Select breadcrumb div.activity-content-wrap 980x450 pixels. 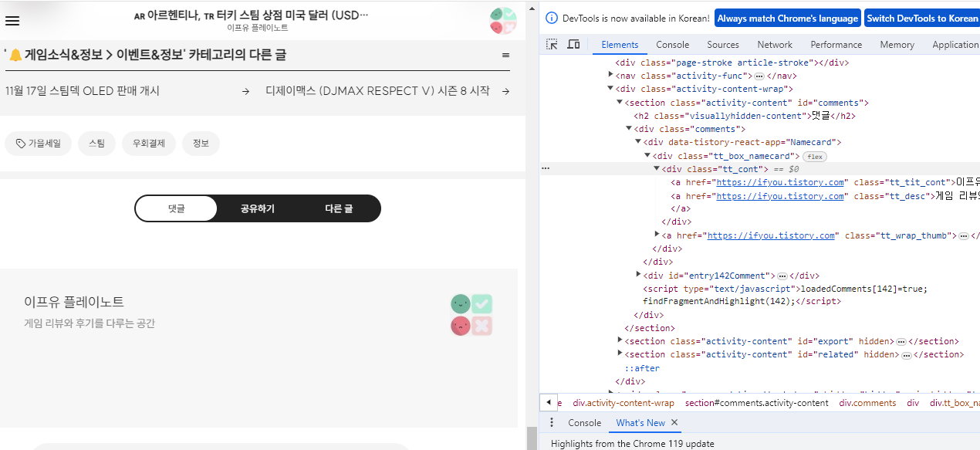click(x=623, y=403)
